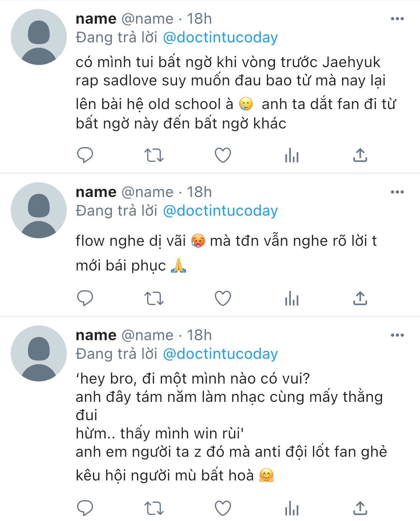The height and width of the screenshot is (521, 420).
Task: View analytics of the 'hey bro' tweet
Action: pyautogui.click(x=291, y=508)
